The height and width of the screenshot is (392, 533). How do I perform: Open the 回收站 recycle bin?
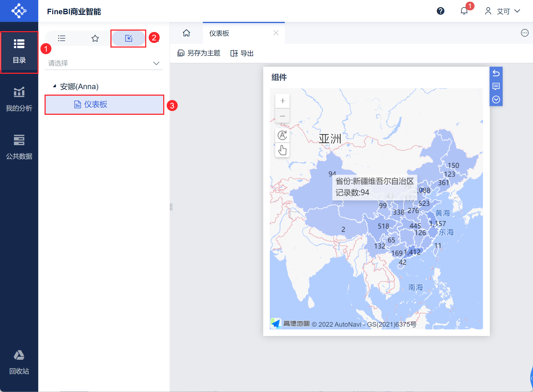pyautogui.click(x=19, y=362)
